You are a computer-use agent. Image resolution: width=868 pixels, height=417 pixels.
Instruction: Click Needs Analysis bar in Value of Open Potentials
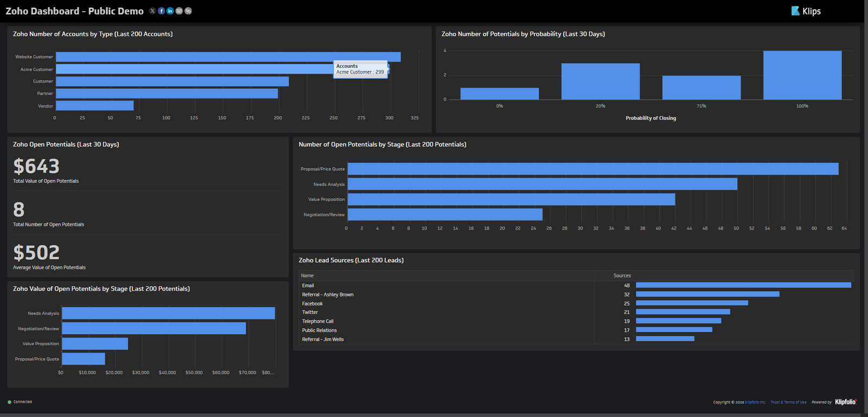point(169,313)
